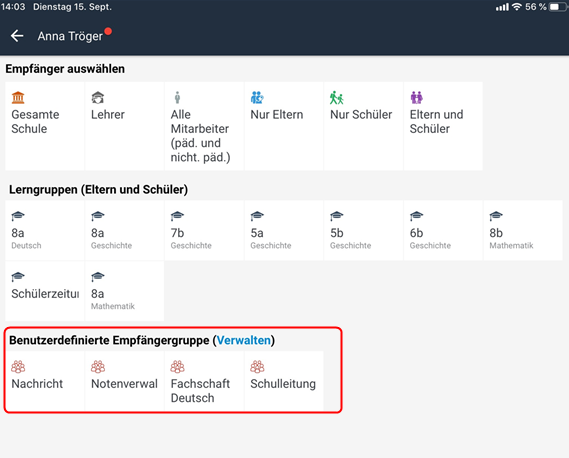Choose 7b Geschichte group
The image size is (569, 458).
click(204, 230)
